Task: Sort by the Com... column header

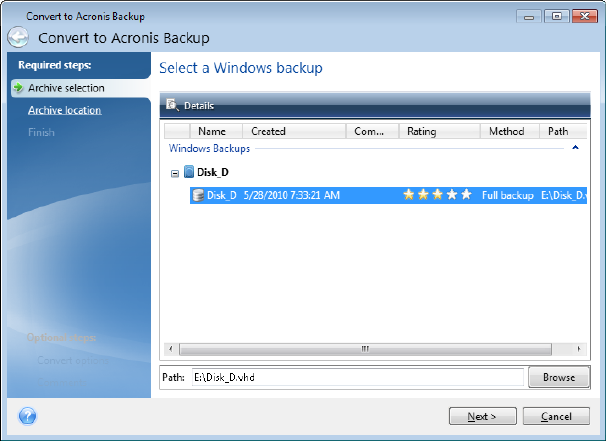Action: (x=372, y=131)
